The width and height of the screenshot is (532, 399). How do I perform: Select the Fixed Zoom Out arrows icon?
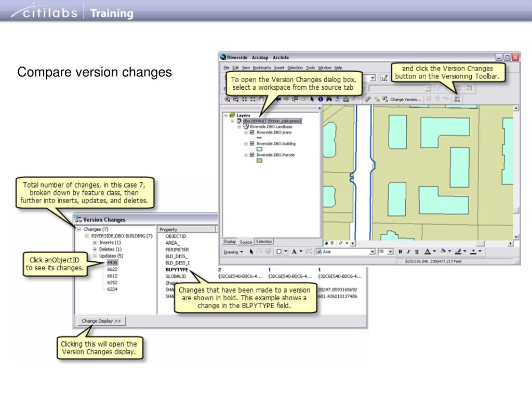[253, 99]
